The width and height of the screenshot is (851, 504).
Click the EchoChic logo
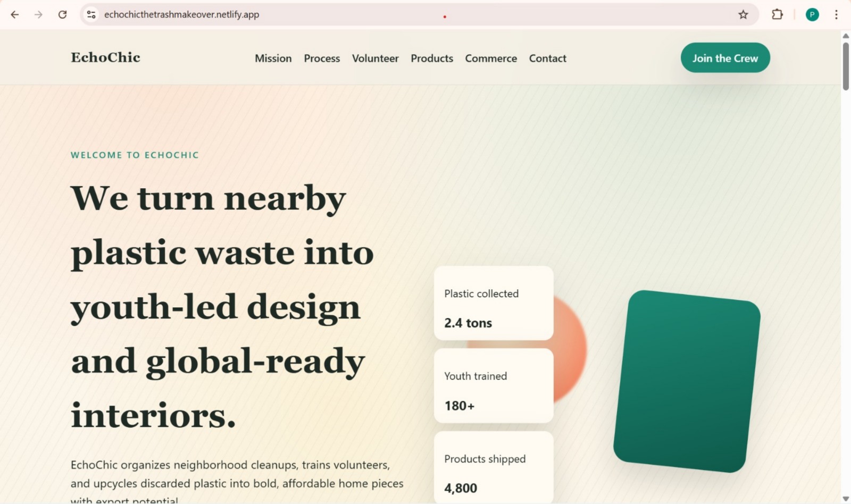[105, 57]
